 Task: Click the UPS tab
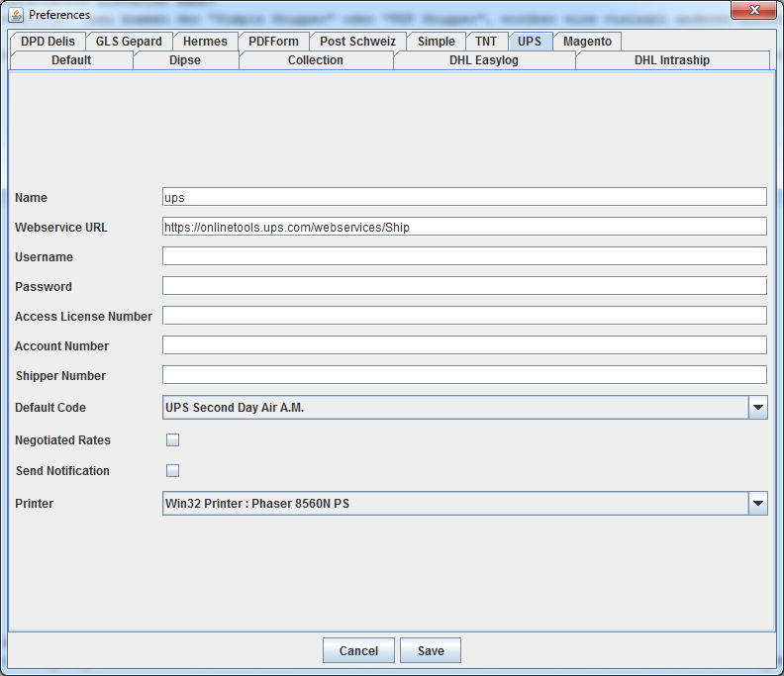(x=530, y=41)
